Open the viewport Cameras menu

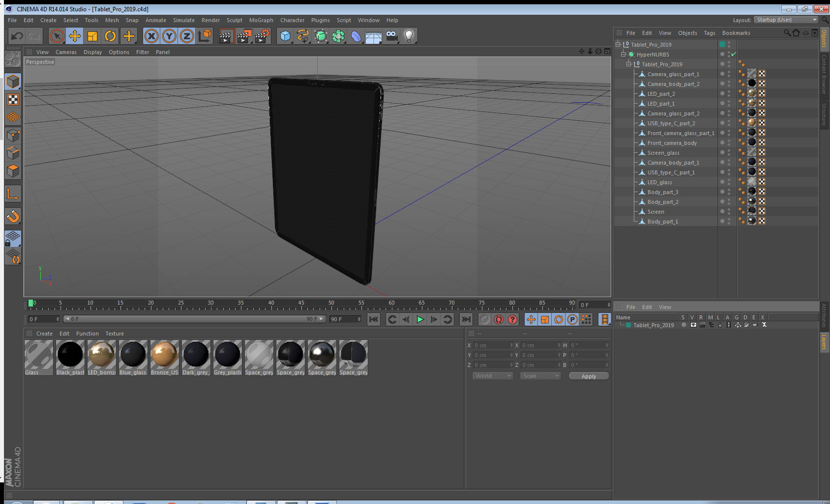tap(66, 52)
